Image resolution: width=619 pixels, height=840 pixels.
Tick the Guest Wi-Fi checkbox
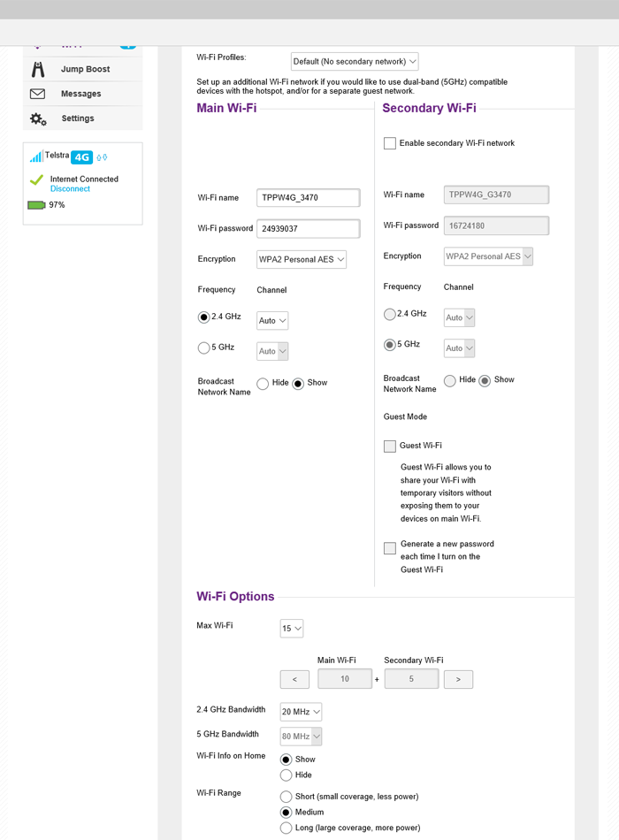coord(390,447)
